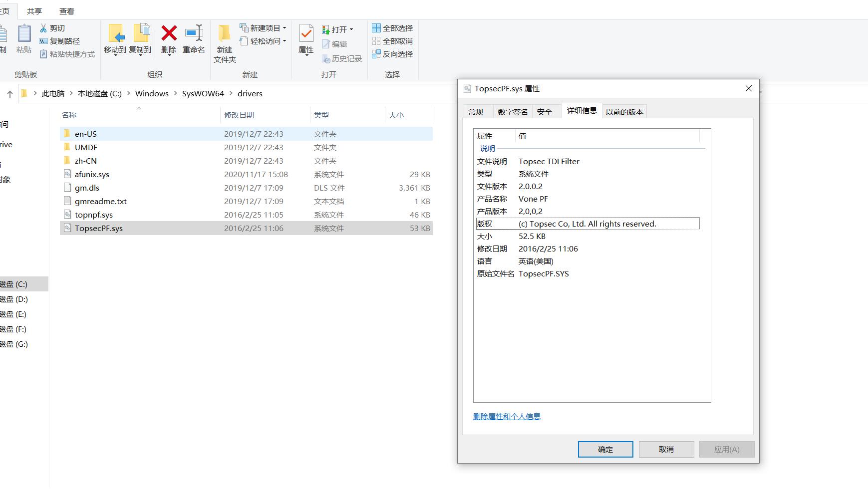Close the TopsecPF.sys properties dialog
The width and height of the screenshot is (868, 492).
748,88
